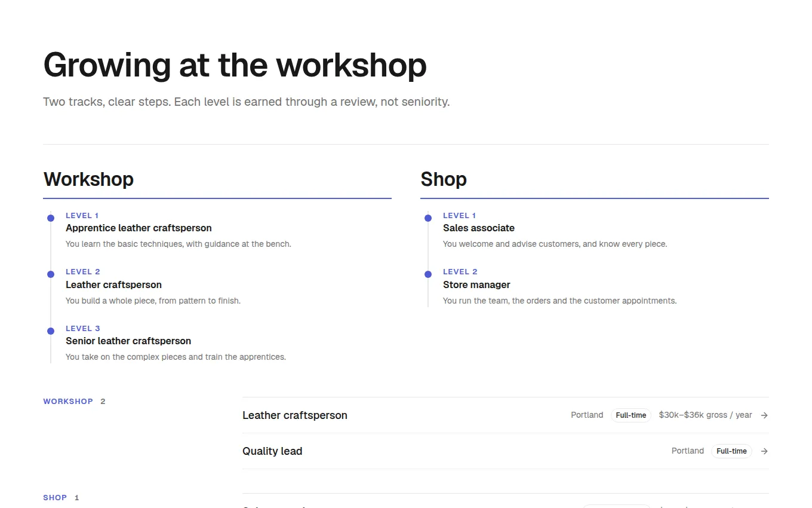812x508 pixels.
Task: Click the Shop track heading
Action: tap(444, 179)
